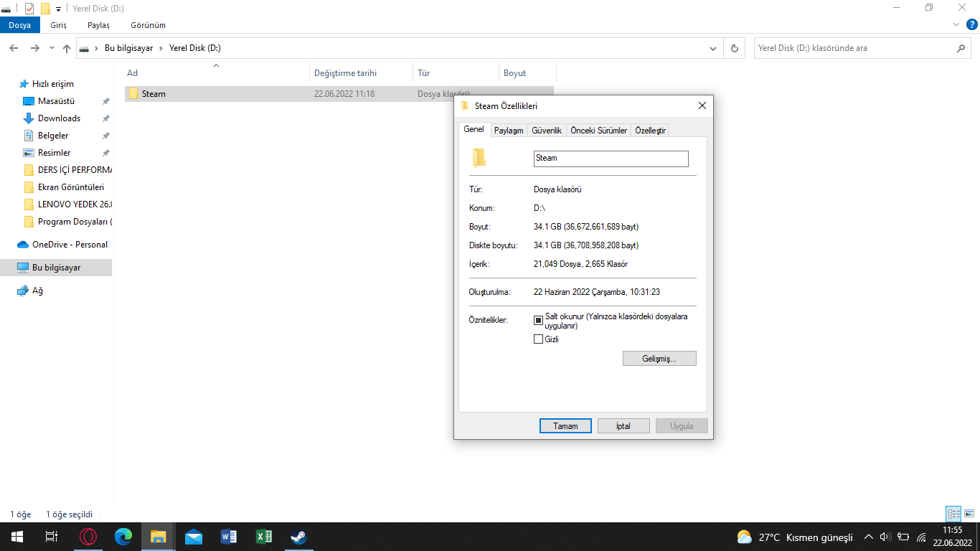Viewport: 980px width, 551px height.
Task: Open Ekran Görüntüleri folder in sidebar
Action: pos(70,187)
